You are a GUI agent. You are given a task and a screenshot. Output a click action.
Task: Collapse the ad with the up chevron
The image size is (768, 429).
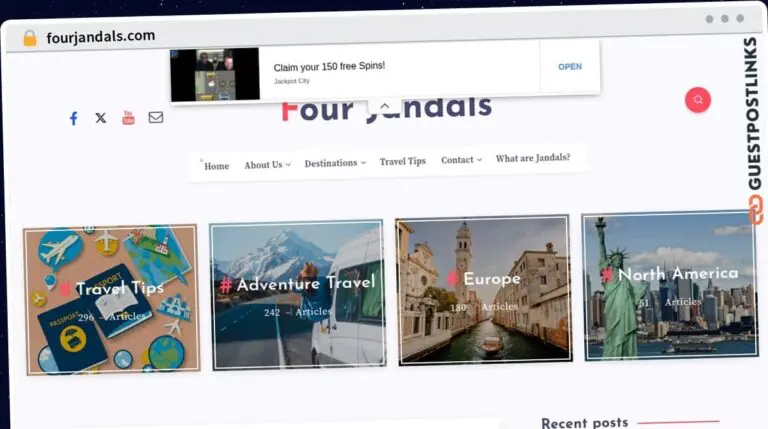(x=385, y=106)
